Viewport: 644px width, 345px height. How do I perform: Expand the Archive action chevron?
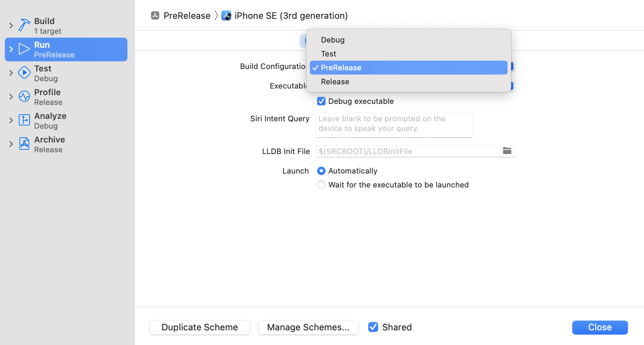[x=11, y=144]
